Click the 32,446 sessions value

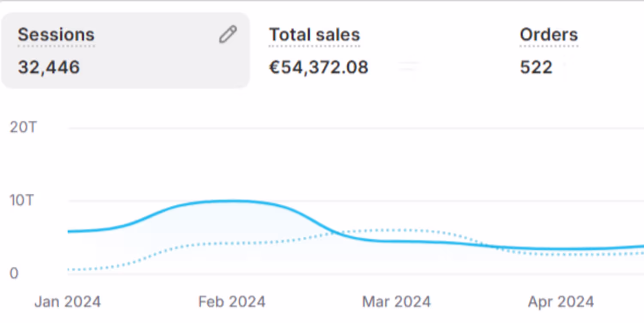[49, 67]
